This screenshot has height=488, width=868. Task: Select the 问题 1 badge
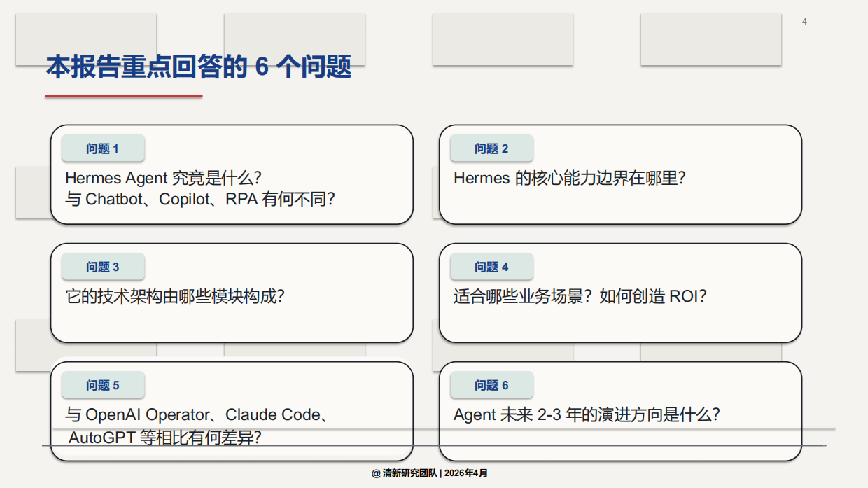tap(104, 148)
